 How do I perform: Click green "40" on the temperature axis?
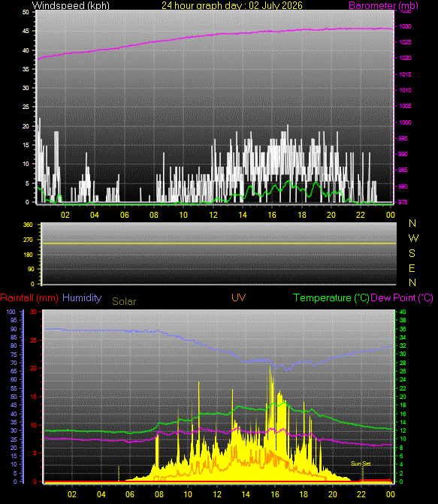[x=403, y=312]
